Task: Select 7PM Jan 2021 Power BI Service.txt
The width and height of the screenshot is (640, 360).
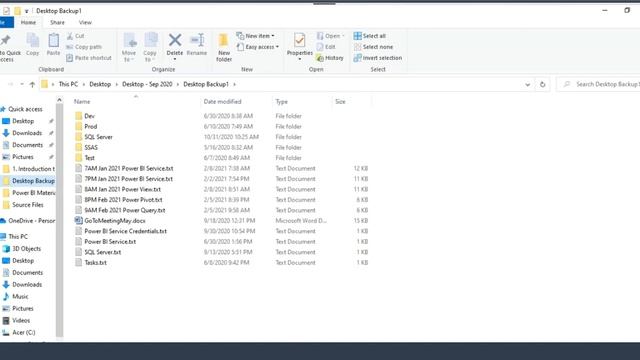Action: click(x=124, y=179)
